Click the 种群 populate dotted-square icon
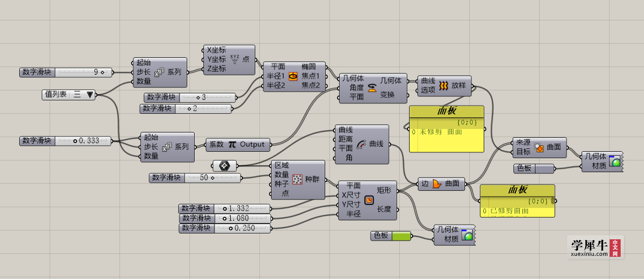Viewport: 644px width, 279px height. [297, 179]
